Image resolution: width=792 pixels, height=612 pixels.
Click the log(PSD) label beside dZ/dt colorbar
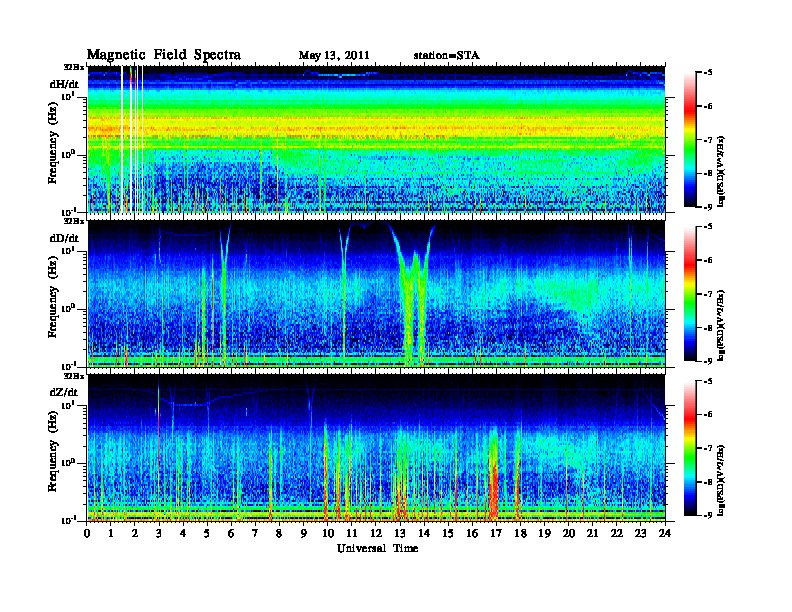[x=722, y=479]
